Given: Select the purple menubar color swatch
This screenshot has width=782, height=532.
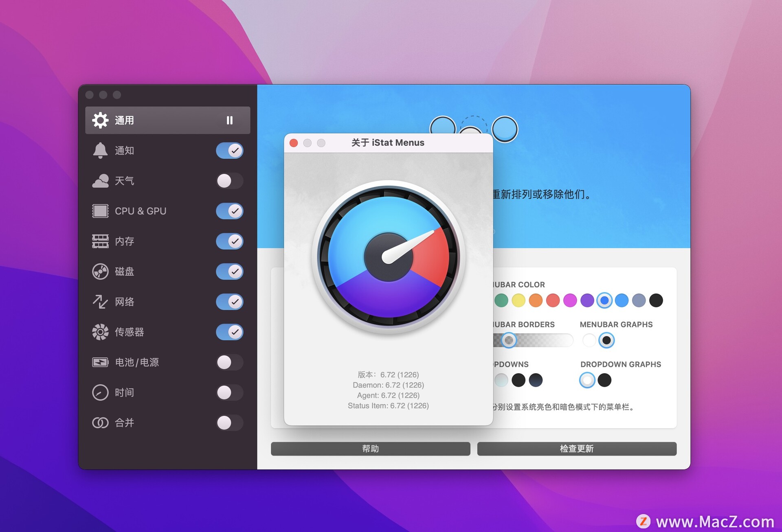Looking at the screenshot, I should click(587, 300).
